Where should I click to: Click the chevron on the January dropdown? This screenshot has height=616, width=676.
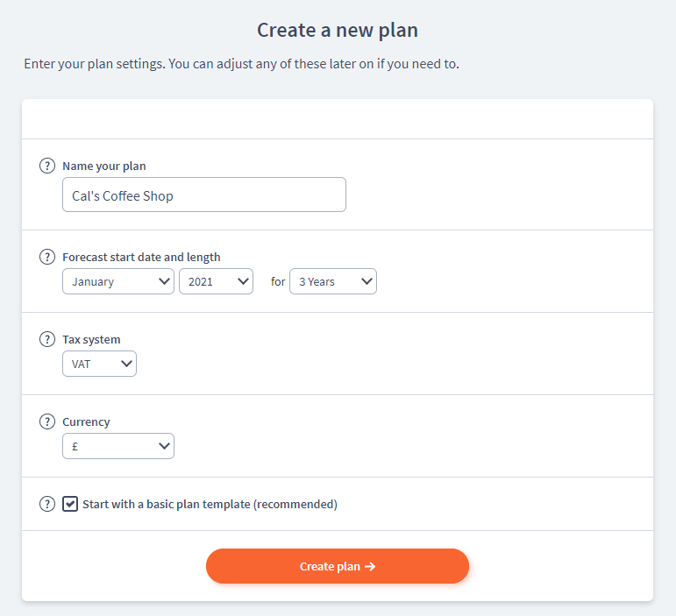click(164, 282)
